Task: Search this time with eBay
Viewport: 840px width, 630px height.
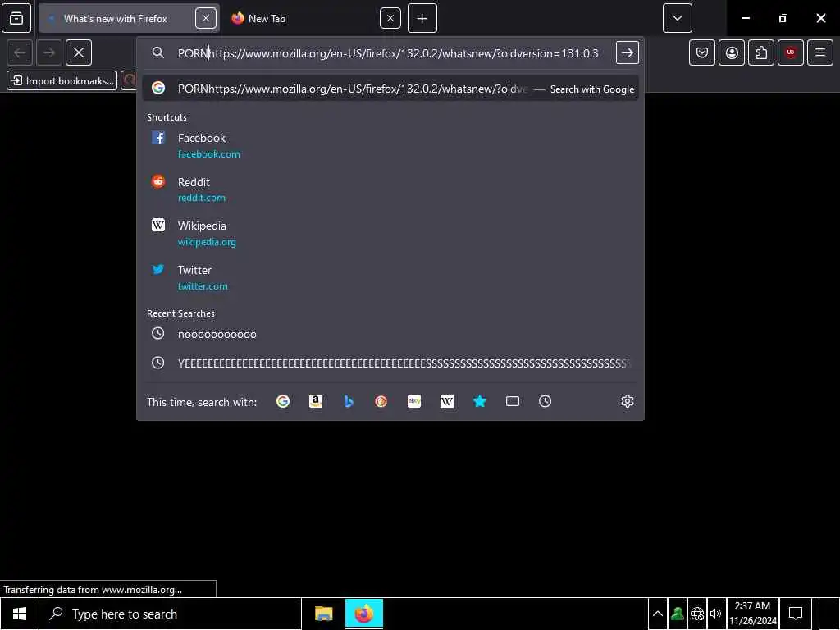Action: coord(414,401)
